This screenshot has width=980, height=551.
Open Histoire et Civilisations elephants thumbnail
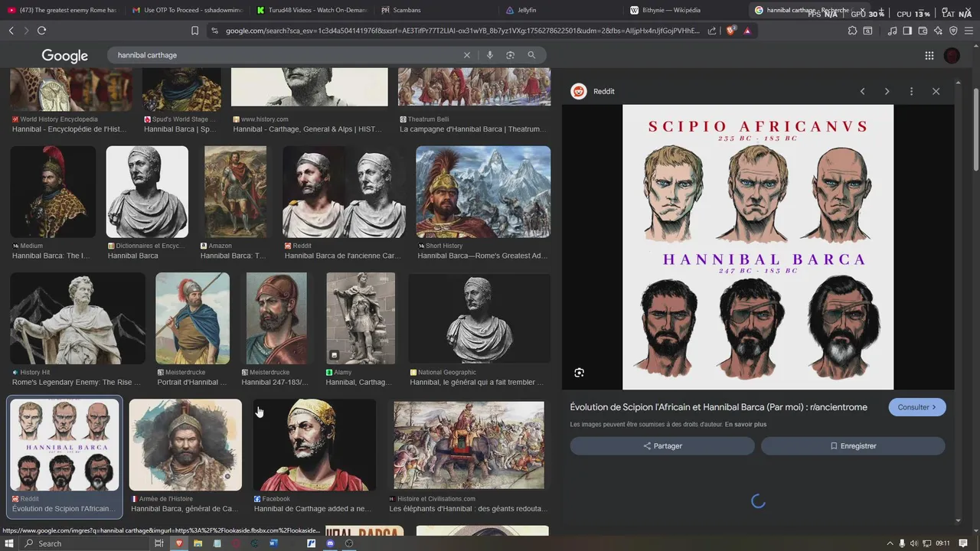tap(469, 445)
